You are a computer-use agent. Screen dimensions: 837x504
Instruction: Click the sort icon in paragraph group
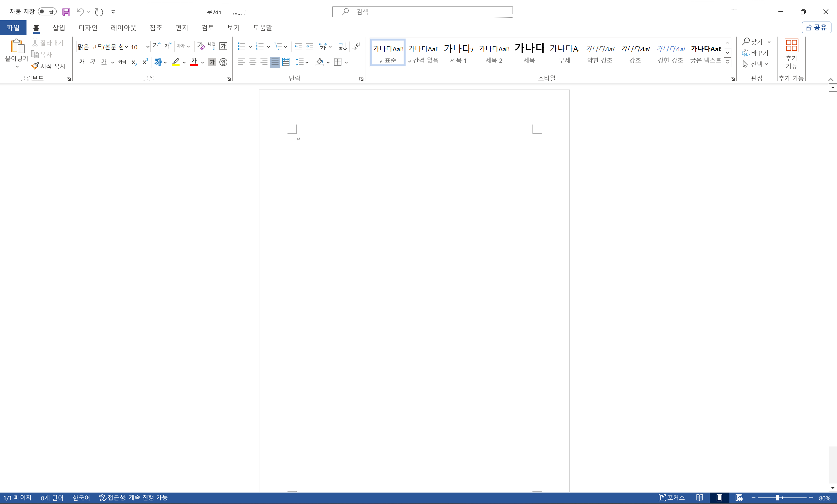click(x=342, y=46)
